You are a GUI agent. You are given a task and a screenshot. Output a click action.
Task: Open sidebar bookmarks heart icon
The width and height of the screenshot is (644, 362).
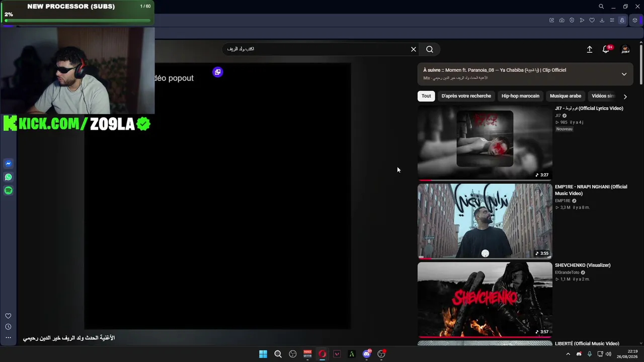(x=8, y=316)
